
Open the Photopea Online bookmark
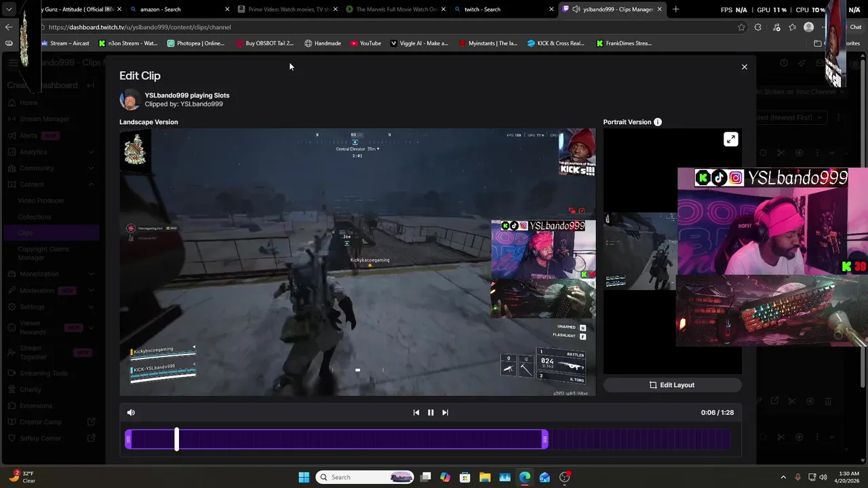click(x=195, y=43)
